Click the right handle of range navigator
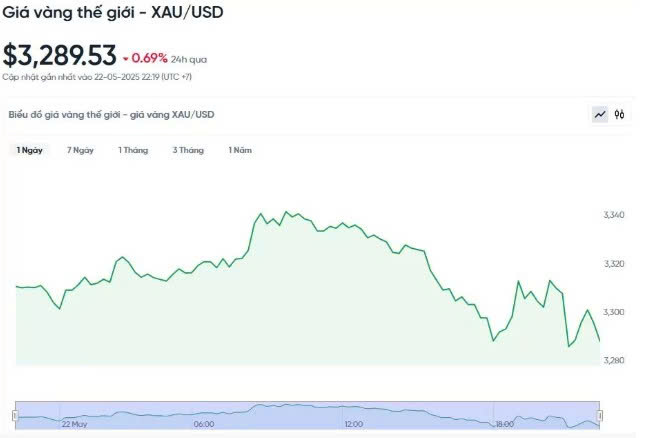656x438 pixels. tap(600, 414)
